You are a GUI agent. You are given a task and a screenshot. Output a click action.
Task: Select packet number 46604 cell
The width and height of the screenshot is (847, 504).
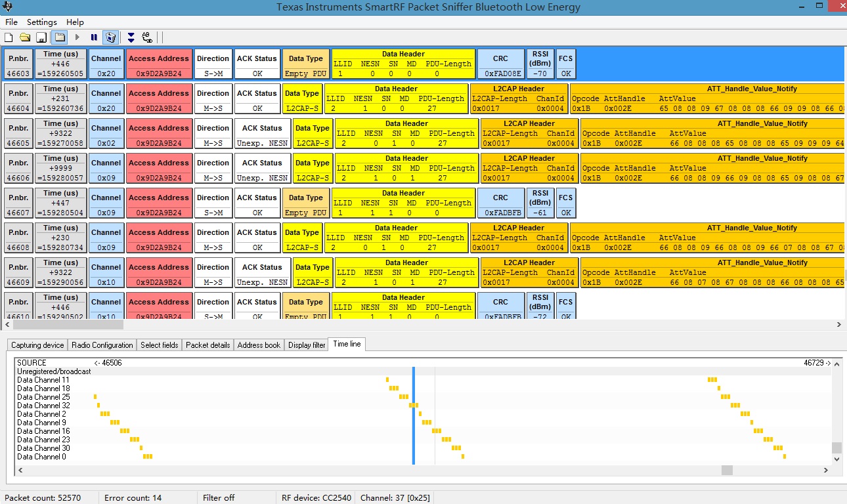pos(18,99)
